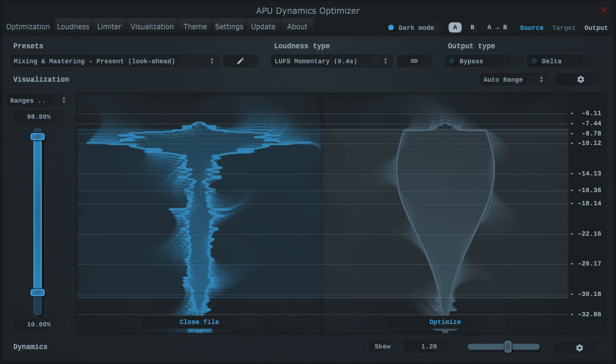Open the Presets dropdown
Viewport: 616px width, 364px height.
[x=115, y=61]
